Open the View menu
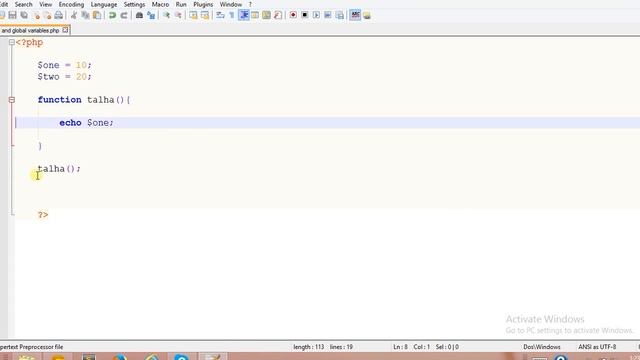The width and height of the screenshot is (640, 360). tap(46, 4)
